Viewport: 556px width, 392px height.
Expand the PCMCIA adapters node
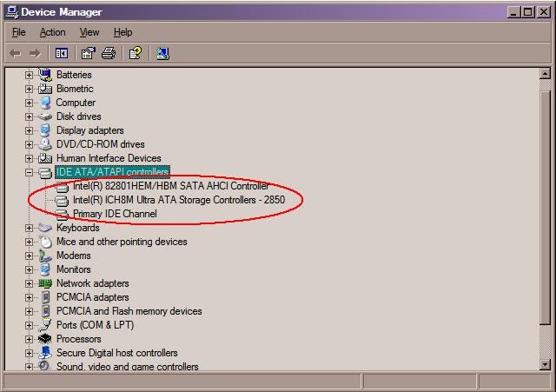(29, 297)
